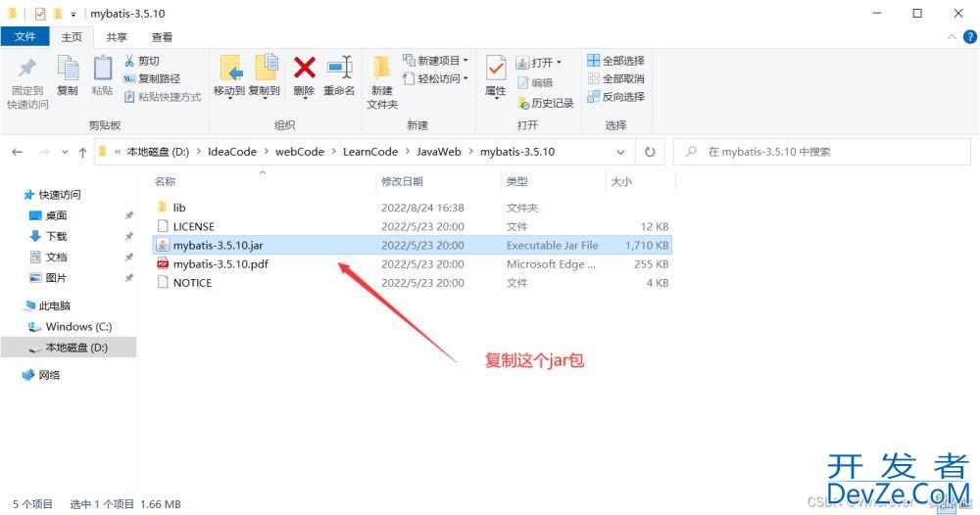This screenshot has width=980, height=515.
Task: Click the Back navigation arrow
Action: (18, 152)
